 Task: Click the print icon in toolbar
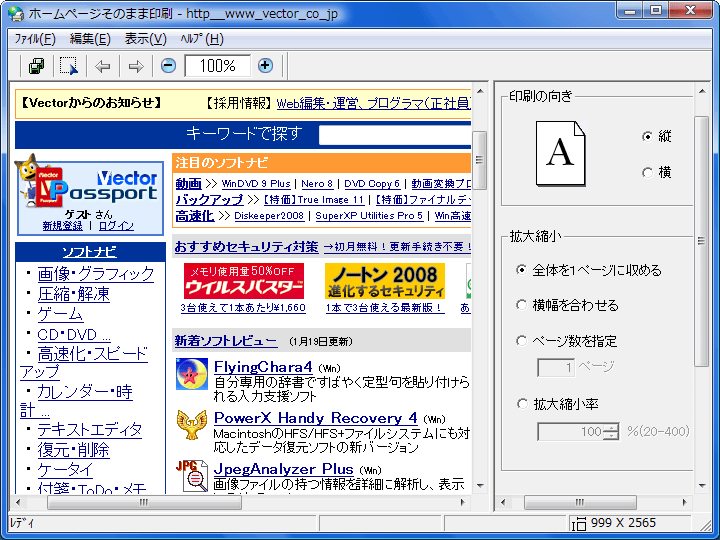pos(36,66)
